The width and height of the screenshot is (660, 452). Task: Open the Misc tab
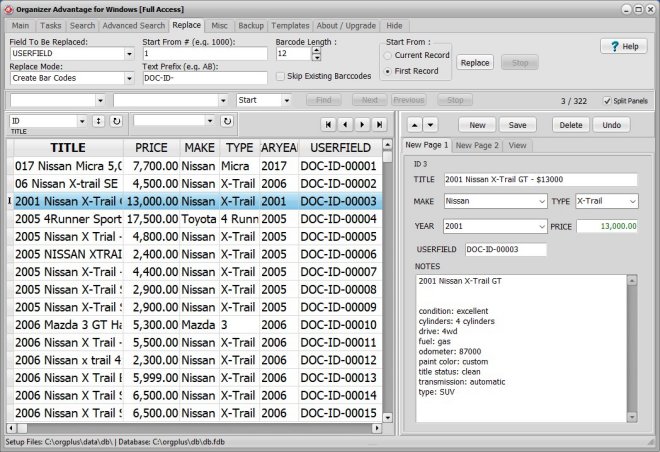219,26
